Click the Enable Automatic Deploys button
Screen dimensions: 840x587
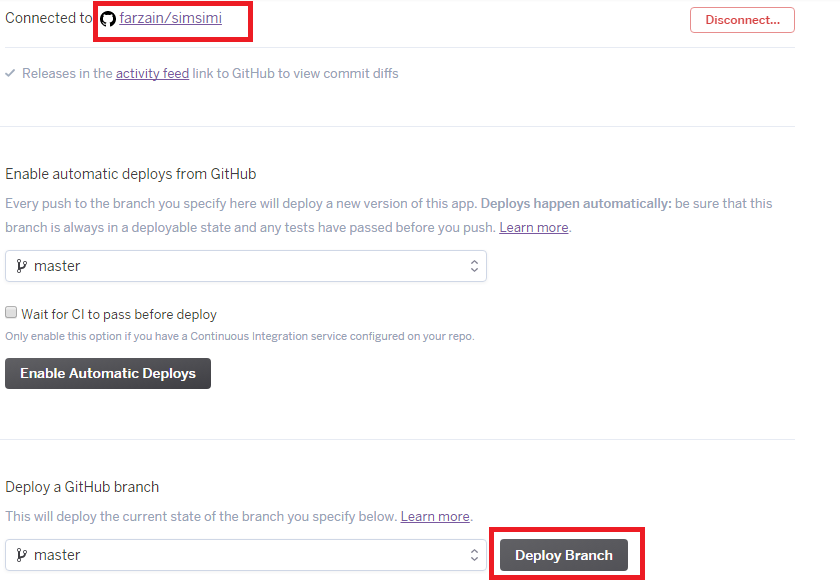pyautogui.click(x=108, y=373)
